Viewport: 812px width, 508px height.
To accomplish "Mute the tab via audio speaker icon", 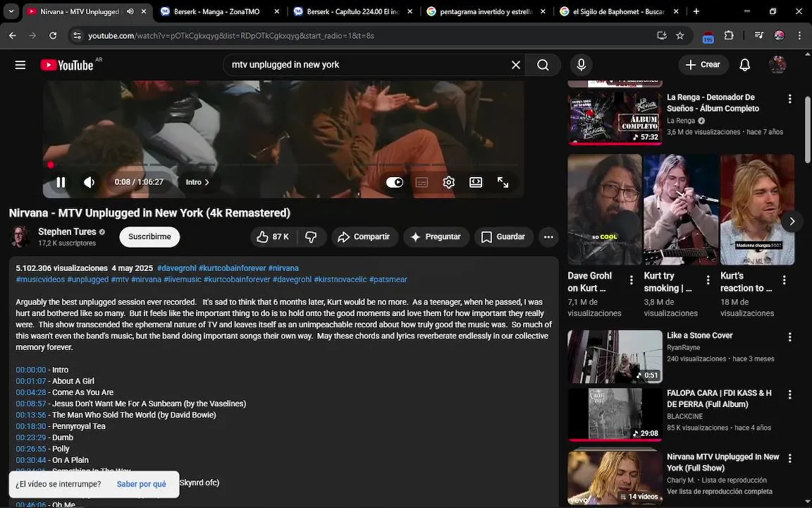I will pyautogui.click(x=130, y=11).
